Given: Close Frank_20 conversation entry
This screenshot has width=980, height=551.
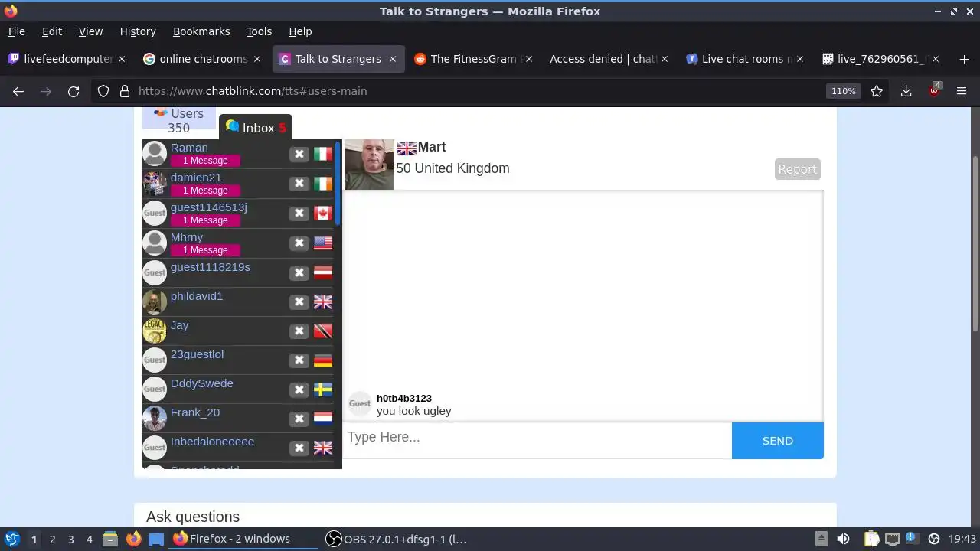Looking at the screenshot, I should pyautogui.click(x=299, y=419).
